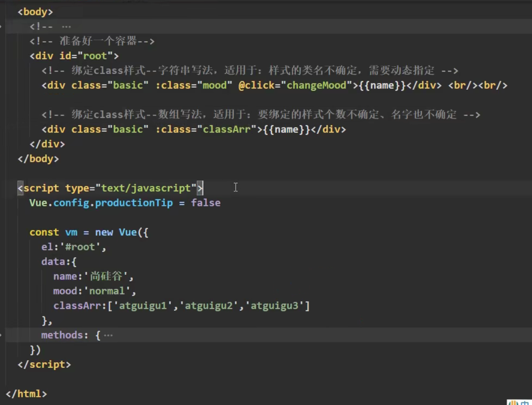Image resolution: width=532 pixels, height=405 pixels.
Task: Click the closing </html> tag
Action: (26, 394)
